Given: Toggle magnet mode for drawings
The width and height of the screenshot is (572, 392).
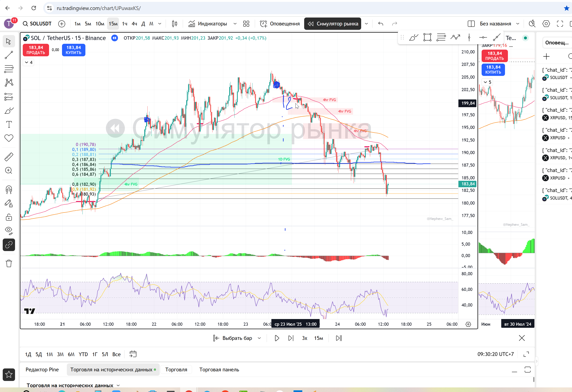Looking at the screenshot, I should tap(9, 190).
